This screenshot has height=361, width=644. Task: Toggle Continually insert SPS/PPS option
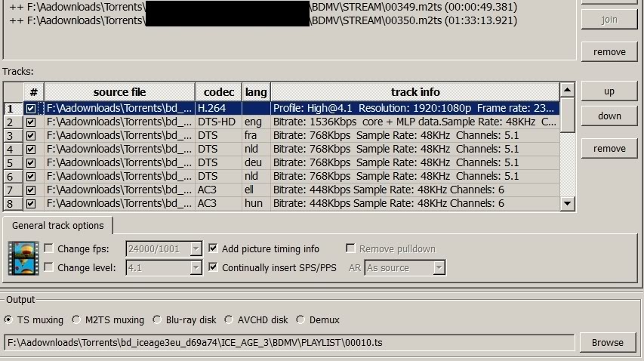click(214, 267)
